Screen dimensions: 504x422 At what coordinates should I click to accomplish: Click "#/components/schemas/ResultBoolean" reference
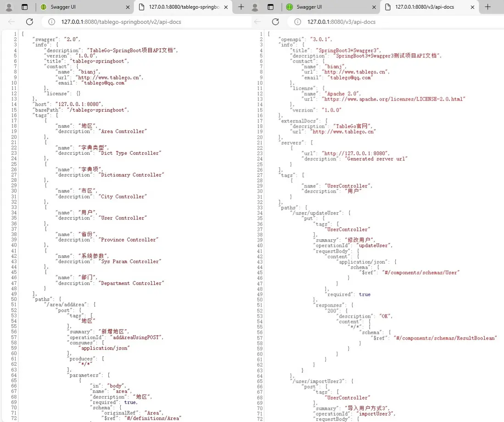(x=446, y=338)
